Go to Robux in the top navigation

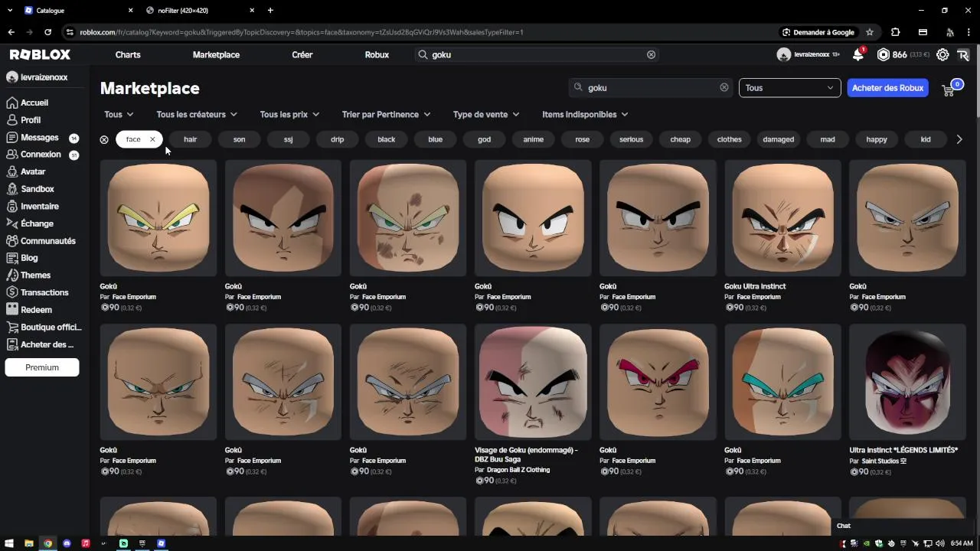377,55
